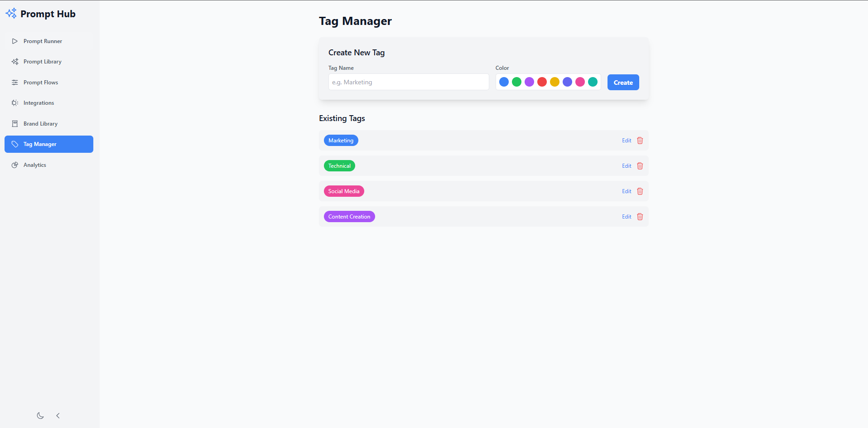
Task: Toggle dark mode with moon icon
Action: point(40,416)
